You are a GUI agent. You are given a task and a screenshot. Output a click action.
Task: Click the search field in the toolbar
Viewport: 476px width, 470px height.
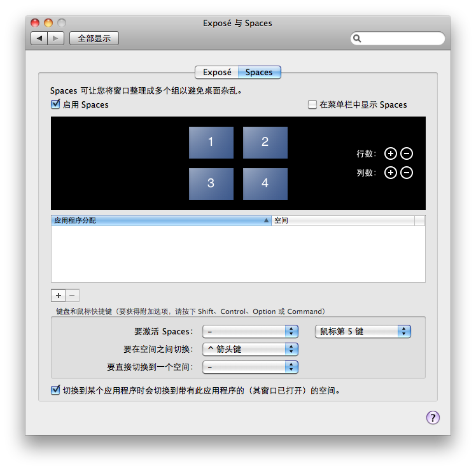coord(398,38)
